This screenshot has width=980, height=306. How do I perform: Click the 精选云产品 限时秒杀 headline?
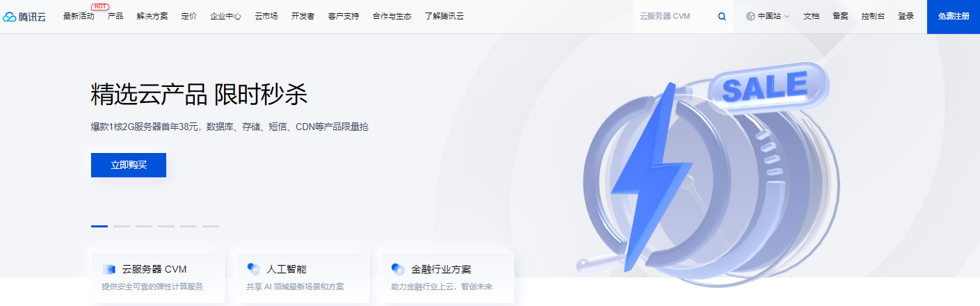[199, 94]
